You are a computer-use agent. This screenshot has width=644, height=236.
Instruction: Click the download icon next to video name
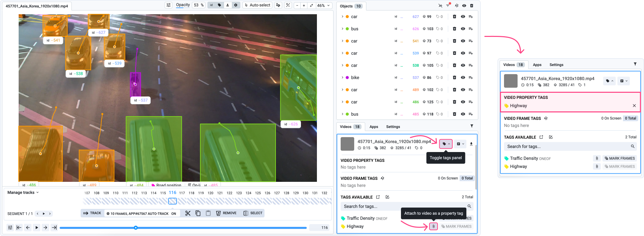pyautogui.click(x=471, y=144)
